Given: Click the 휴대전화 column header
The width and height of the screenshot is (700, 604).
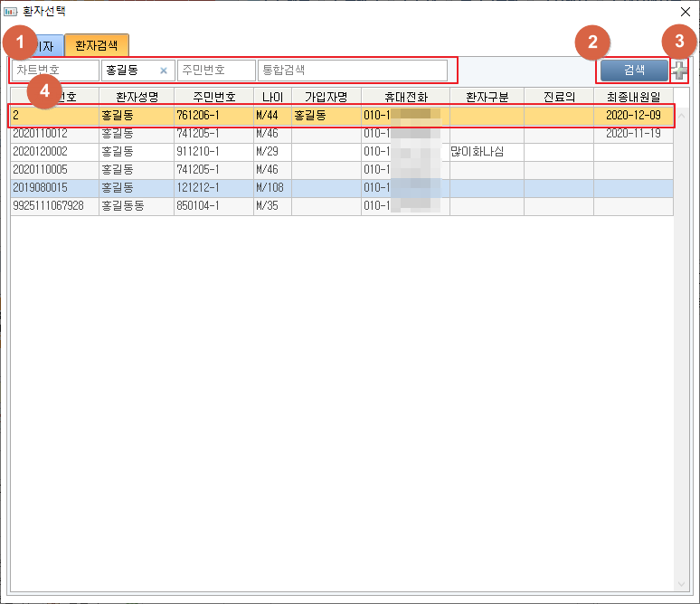Looking at the screenshot, I should pyautogui.click(x=405, y=97).
